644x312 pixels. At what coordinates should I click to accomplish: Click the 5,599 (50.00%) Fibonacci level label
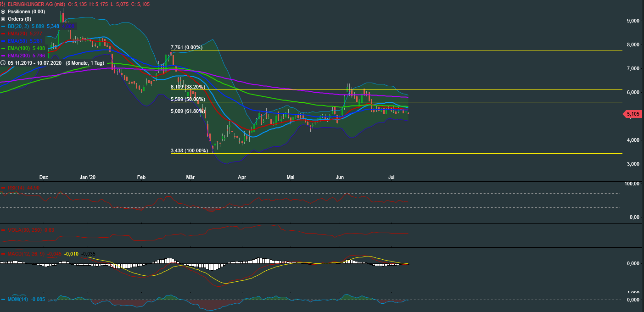[188, 99]
